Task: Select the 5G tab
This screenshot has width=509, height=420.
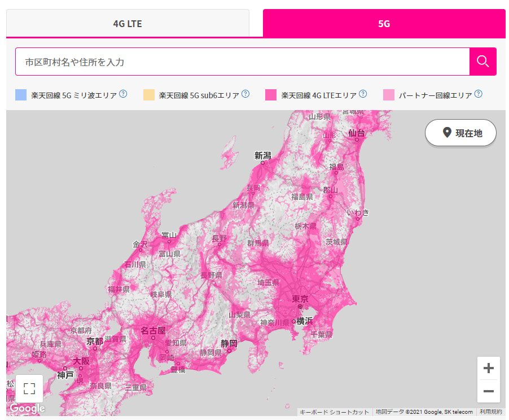Action: [384, 23]
